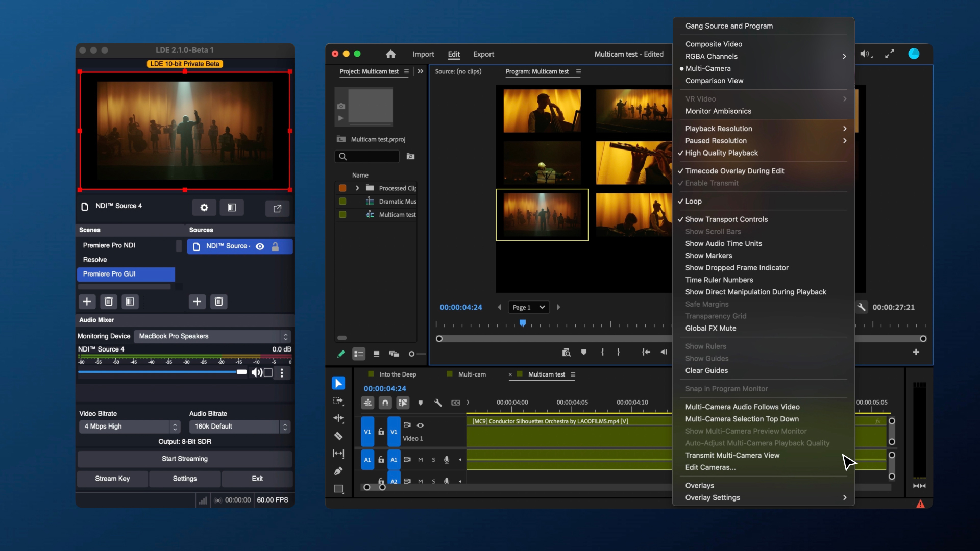
Task: Pop out LDE preview to external window
Action: click(277, 208)
